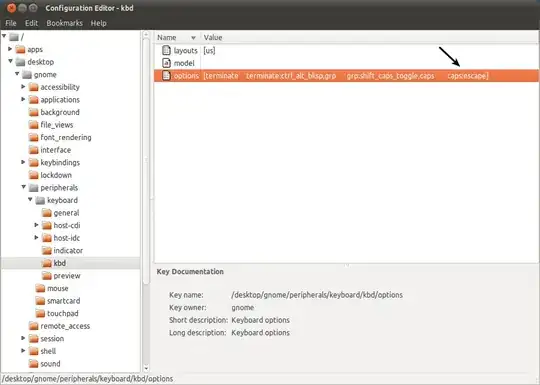This screenshot has height=385, width=540.
Task: Expand the host-idc folder arrow
Action: pos(37,237)
